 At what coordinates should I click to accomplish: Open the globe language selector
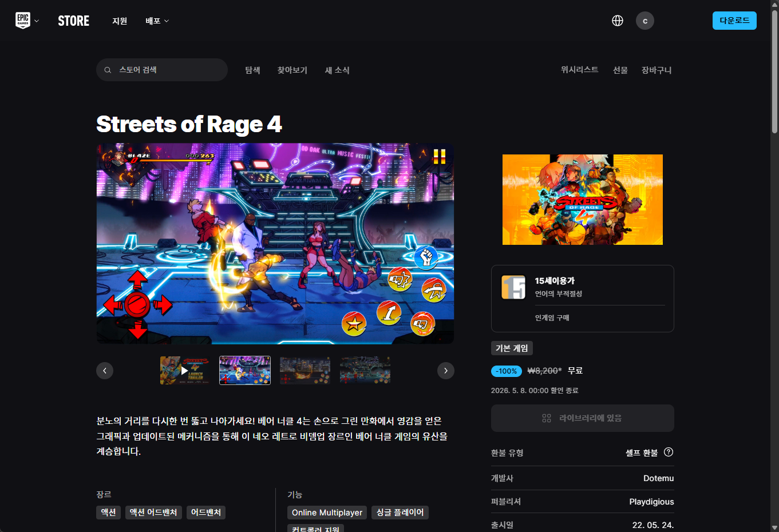pos(618,21)
